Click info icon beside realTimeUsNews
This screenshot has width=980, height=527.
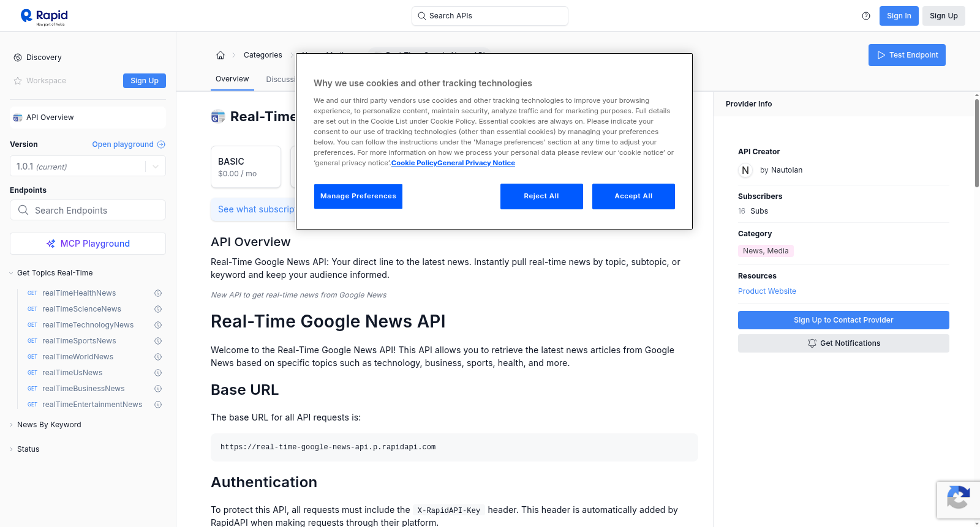click(x=158, y=373)
